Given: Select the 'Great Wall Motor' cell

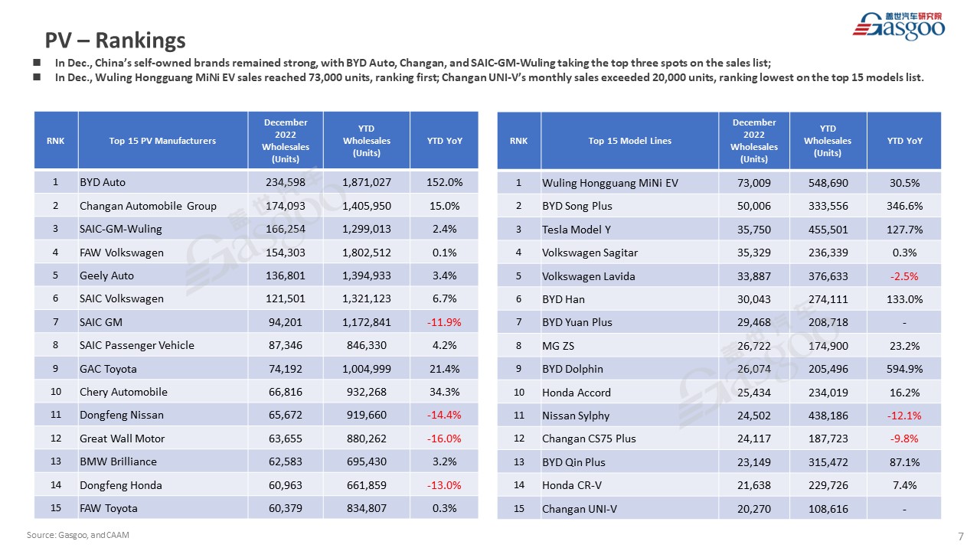Looking at the screenshot, I should (x=162, y=439).
